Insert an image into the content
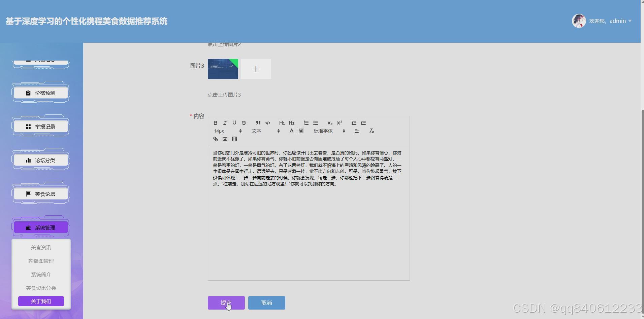This screenshot has width=644, height=319. point(225,139)
